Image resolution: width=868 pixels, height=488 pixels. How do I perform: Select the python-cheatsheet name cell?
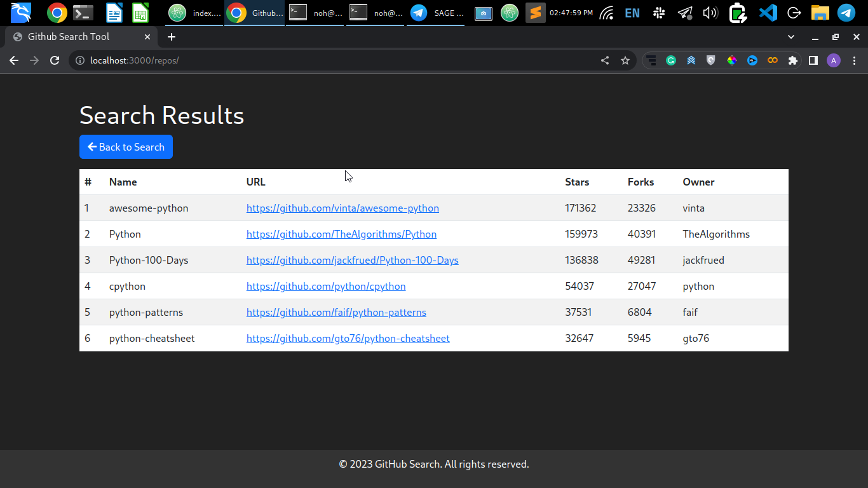pyautogui.click(x=152, y=338)
